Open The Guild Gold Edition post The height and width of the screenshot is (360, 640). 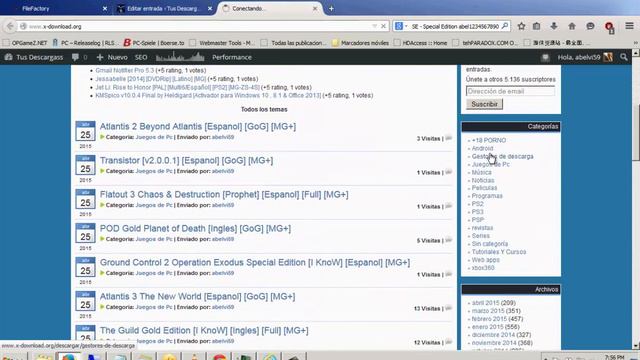(204, 330)
